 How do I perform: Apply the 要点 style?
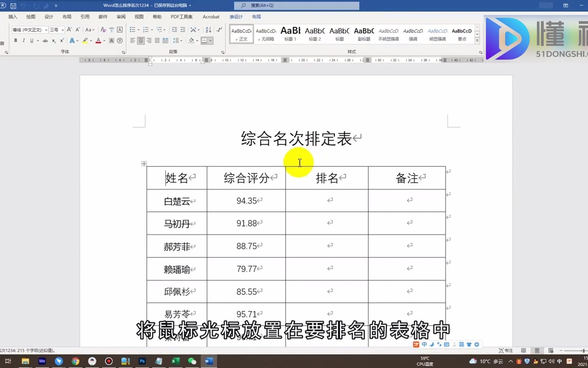click(462, 34)
